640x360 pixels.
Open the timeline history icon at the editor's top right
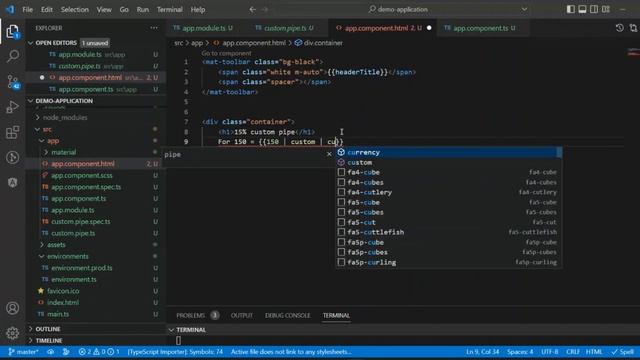point(620,28)
